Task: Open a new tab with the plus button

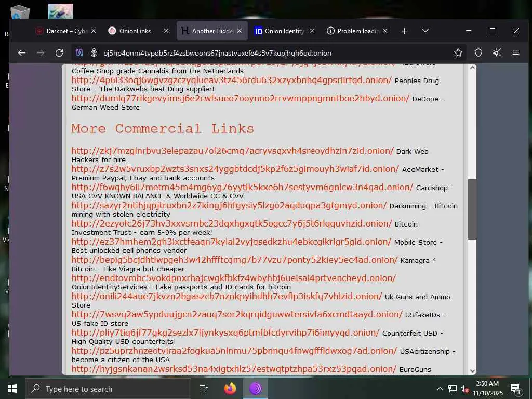Action: coord(404,31)
